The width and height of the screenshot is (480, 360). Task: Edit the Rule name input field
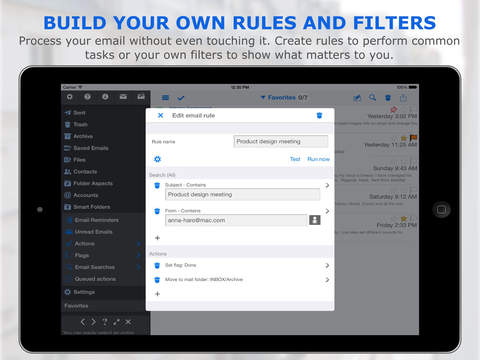tap(281, 141)
